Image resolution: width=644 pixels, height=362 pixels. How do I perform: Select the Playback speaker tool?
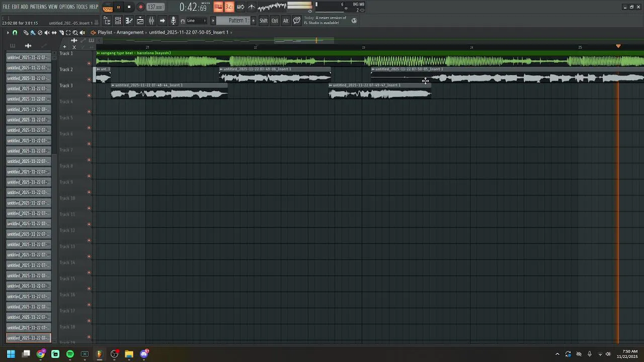pyautogui.click(x=82, y=33)
